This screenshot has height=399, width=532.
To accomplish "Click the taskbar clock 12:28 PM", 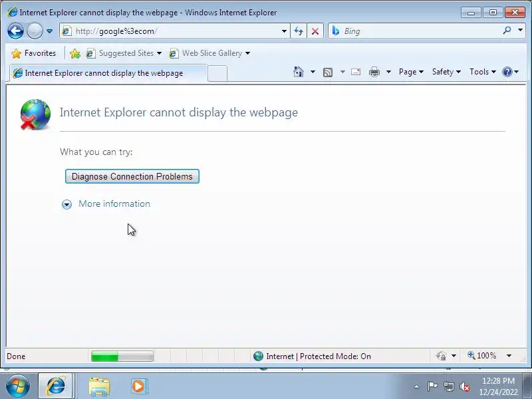I will 498,380.
